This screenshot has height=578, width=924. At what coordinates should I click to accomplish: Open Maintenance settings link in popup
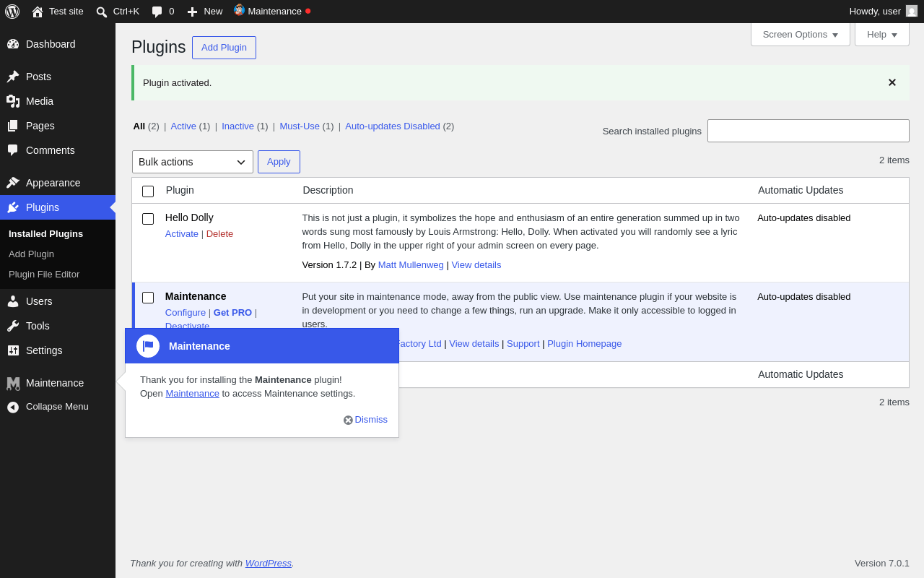click(x=192, y=393)
